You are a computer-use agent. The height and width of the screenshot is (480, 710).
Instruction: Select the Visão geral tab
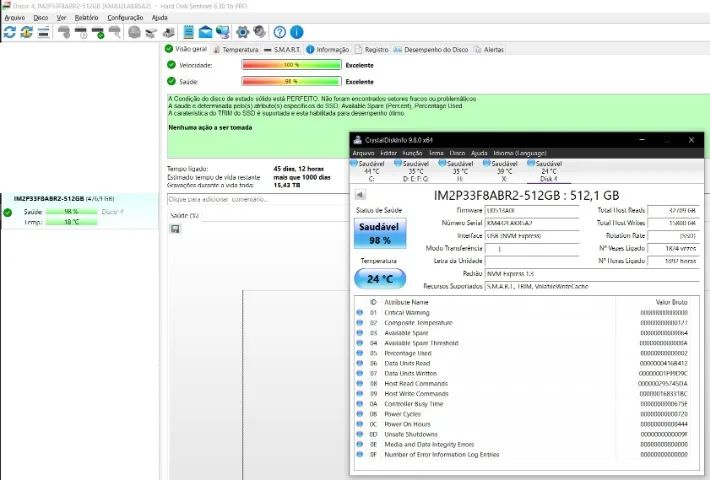[x=186, y=49]
